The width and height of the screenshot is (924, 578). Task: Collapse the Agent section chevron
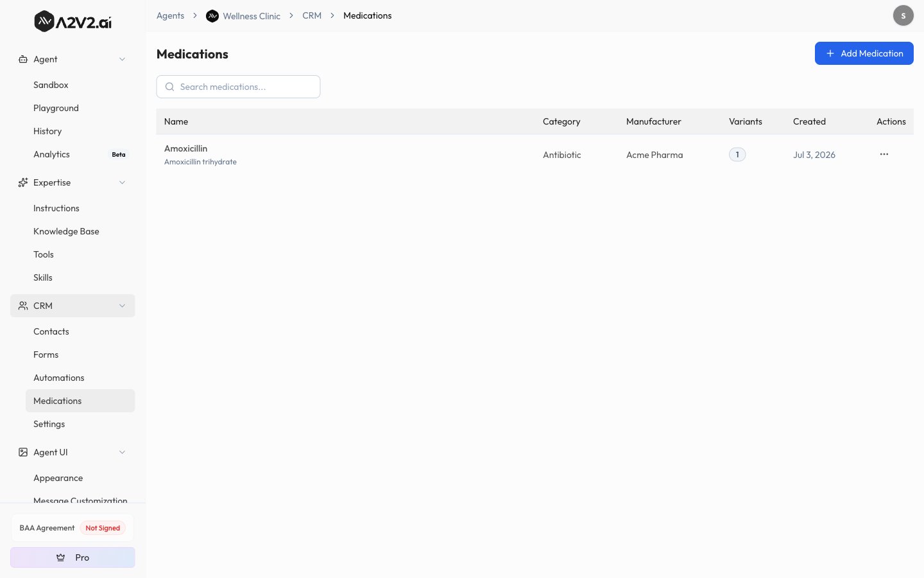coord(122,59)
